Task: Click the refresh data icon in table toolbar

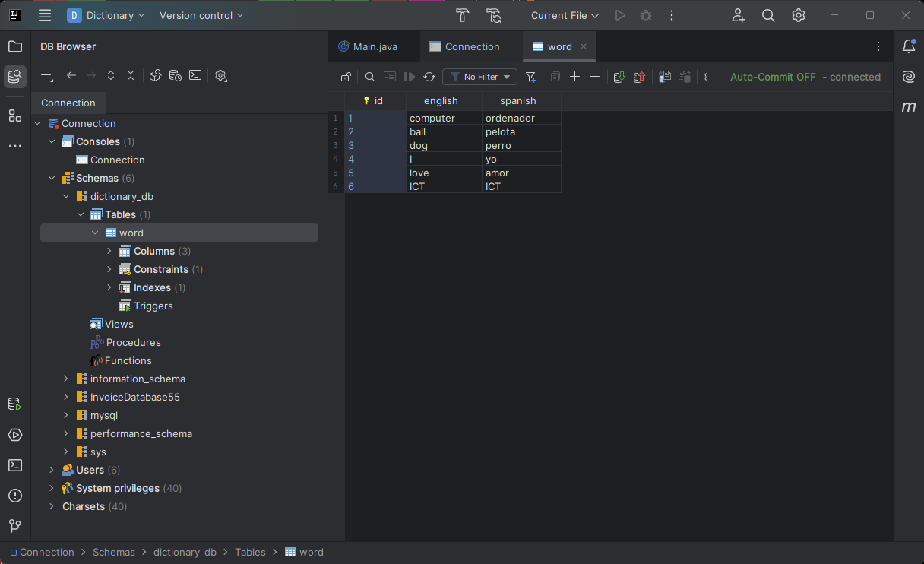Action: pos(429,77)
